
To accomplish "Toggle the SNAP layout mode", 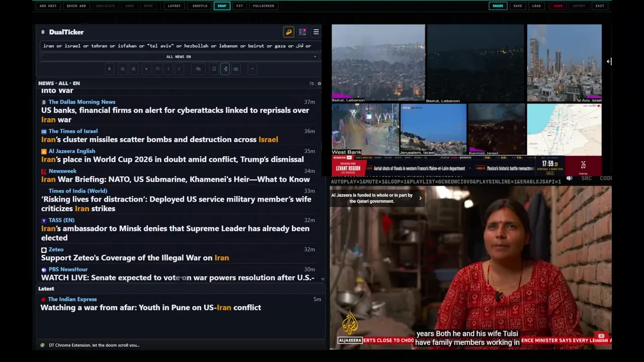I will point(222,6).
